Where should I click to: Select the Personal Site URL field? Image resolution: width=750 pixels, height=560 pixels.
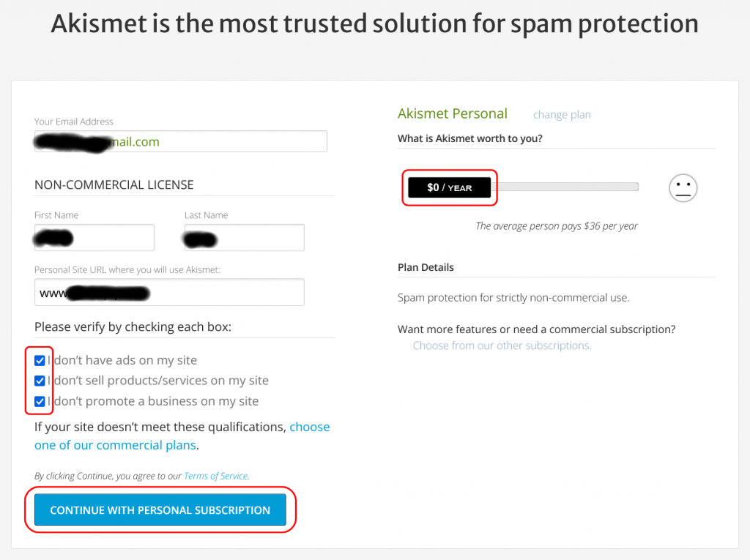coord(169,292)
